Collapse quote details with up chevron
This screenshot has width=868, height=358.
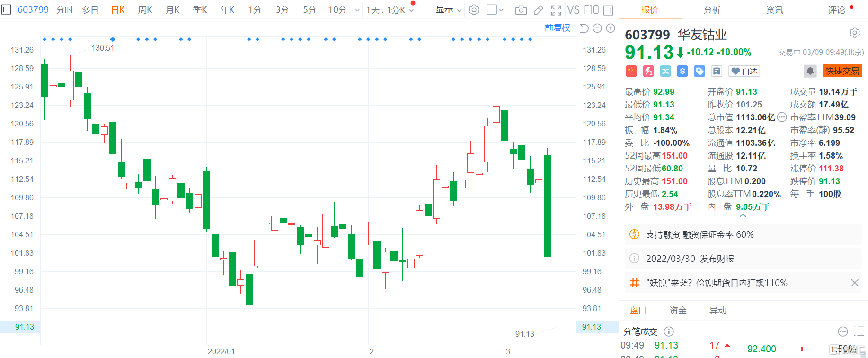743,215
